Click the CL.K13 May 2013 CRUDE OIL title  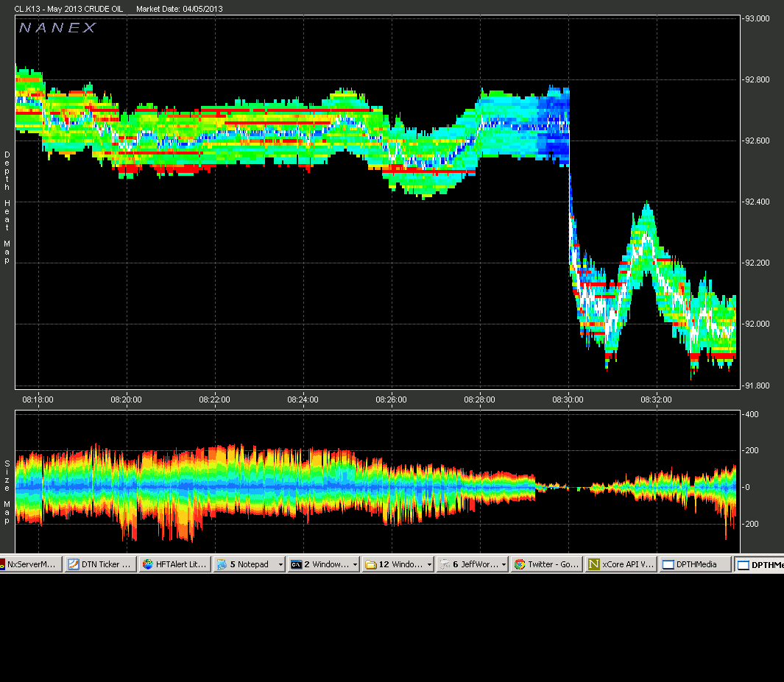click(68, 9)
